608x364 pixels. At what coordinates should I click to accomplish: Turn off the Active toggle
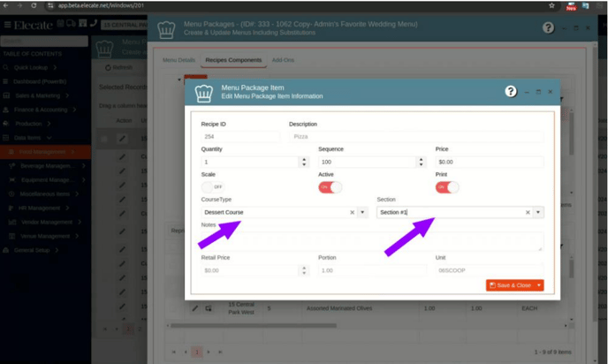pyautogui.click(x=330, y=187)
